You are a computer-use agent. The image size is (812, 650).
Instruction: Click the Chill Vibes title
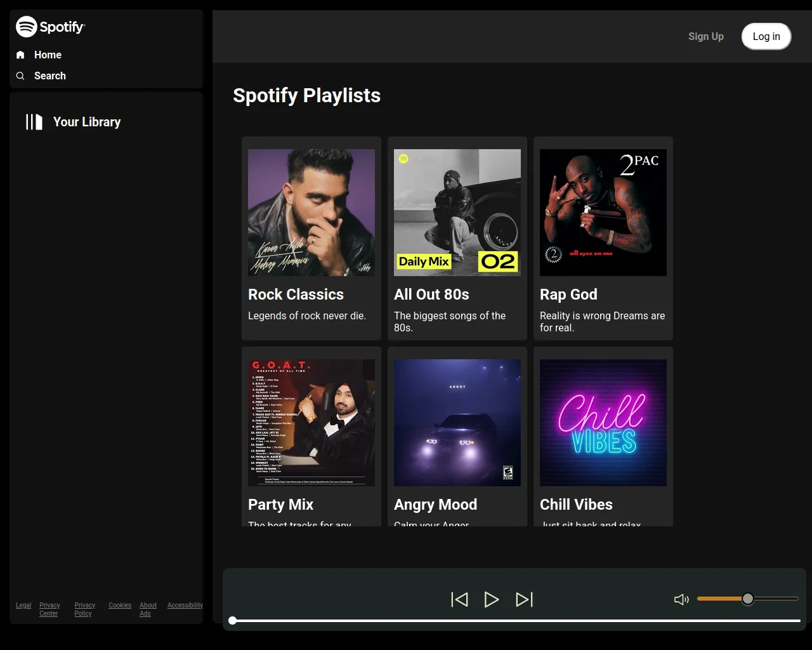[x=576, y=505]
